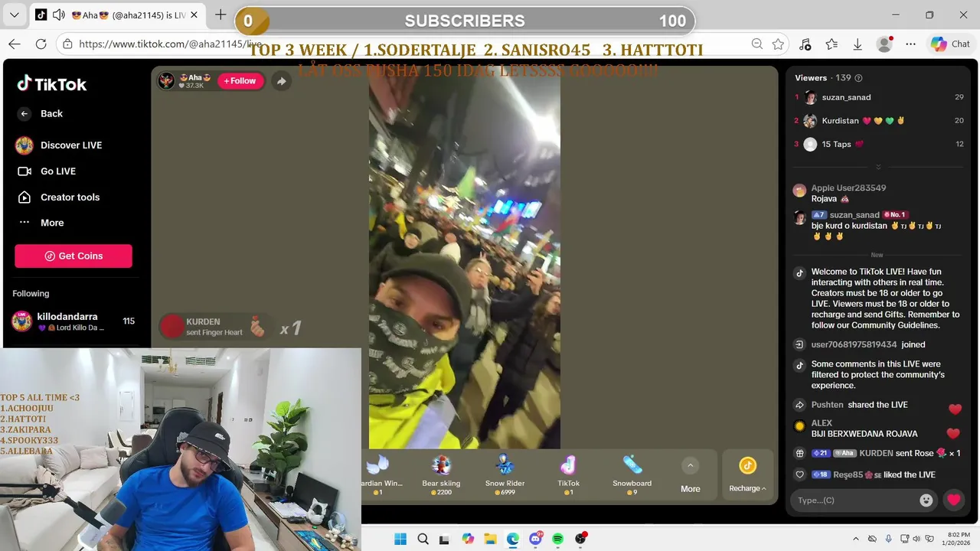980x551 pixels.
Task: Expand the viewer ranking list chevron
Action: click(878, 166)
